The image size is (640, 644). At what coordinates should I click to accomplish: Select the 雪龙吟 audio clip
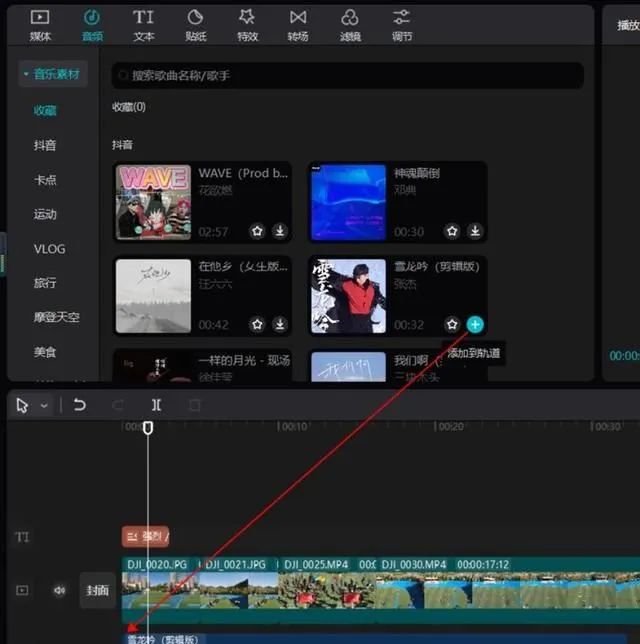point(374,639)
